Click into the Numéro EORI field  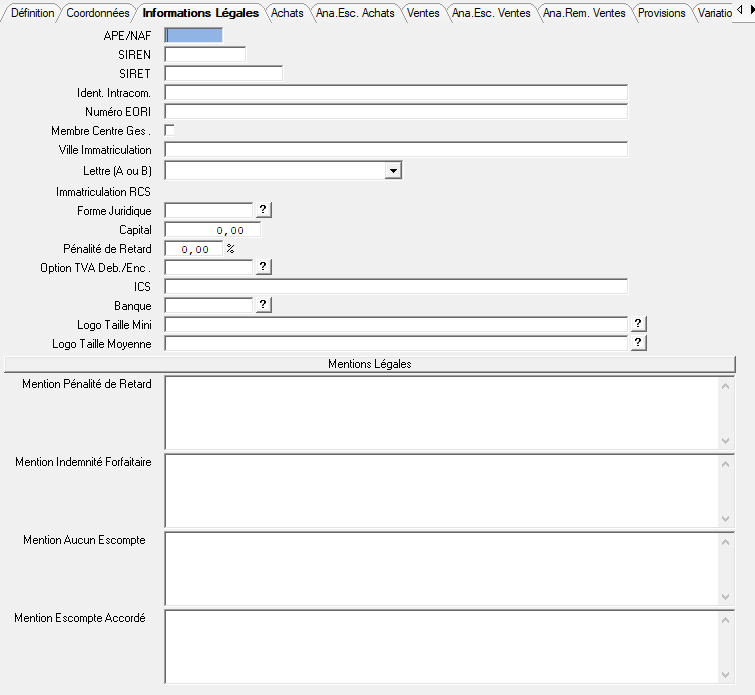(x=395, y=111)
